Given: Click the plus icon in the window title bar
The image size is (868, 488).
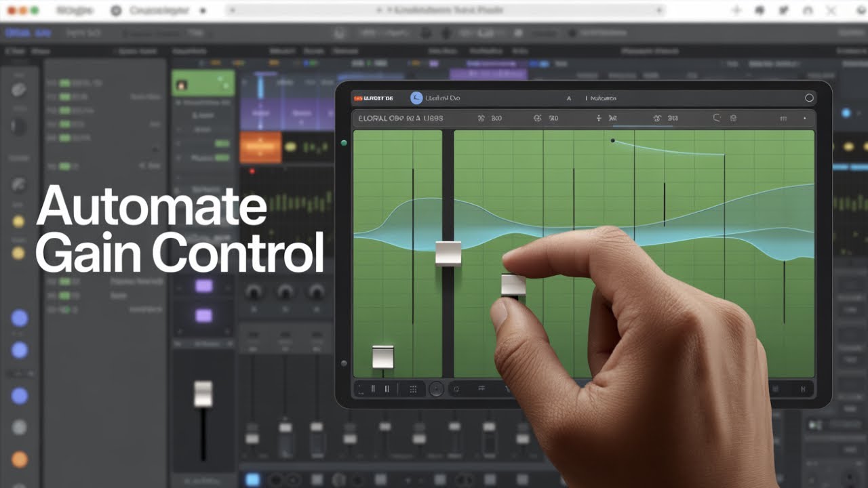Looking at the screenshot, I should pos(738,11).
